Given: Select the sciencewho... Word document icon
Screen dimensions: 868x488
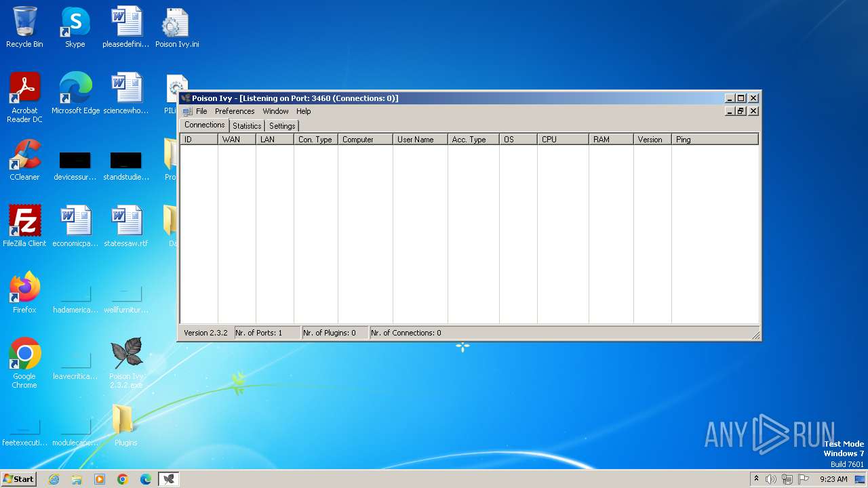Looking at the screenshot, I should point(126,94).
